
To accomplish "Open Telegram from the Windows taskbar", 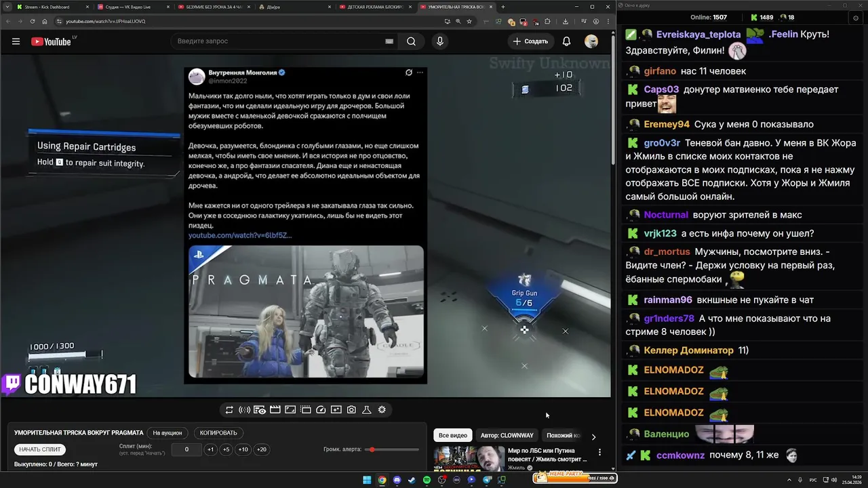I will click(487, 480).
